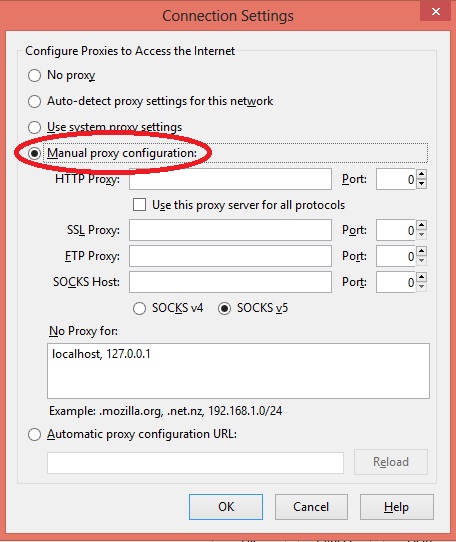Choose Automatic proxy configuration URL option
Screen dimensions: 456x542
pos(34,434)
